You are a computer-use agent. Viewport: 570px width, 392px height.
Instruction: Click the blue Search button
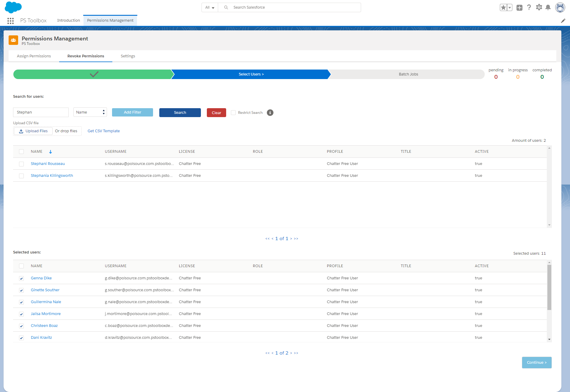tap(180, 113)
